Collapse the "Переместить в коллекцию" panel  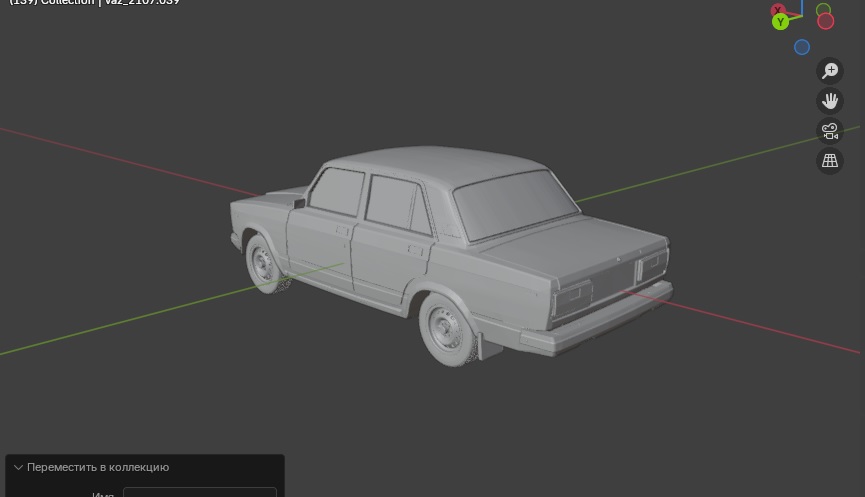[x=18, y=467]
